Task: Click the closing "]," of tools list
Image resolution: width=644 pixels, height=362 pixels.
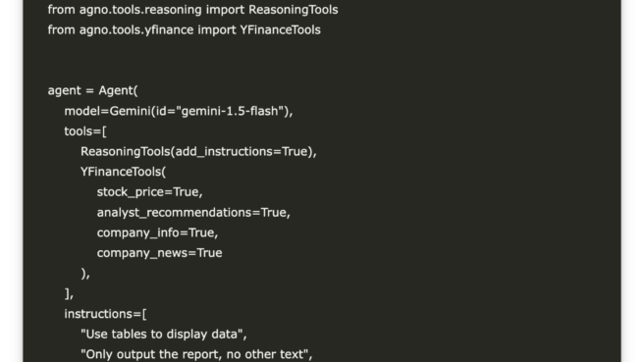Action: click(69, 293)
